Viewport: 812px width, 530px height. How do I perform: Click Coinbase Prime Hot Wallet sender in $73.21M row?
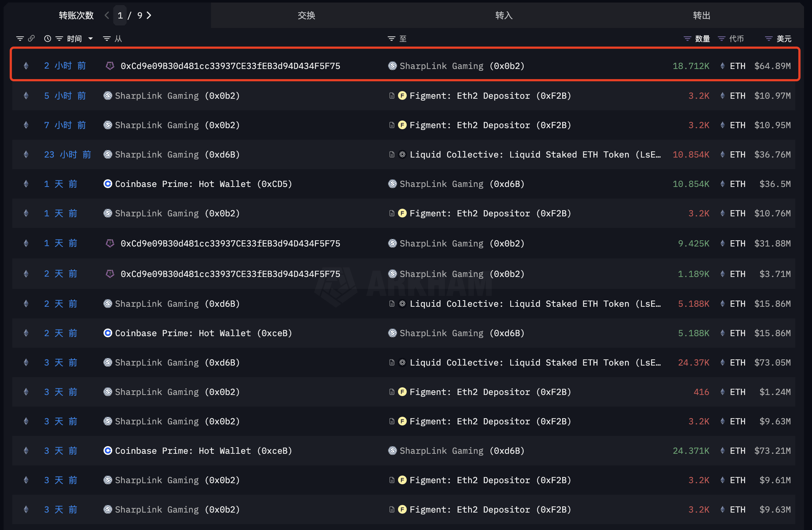click(203, 450)
